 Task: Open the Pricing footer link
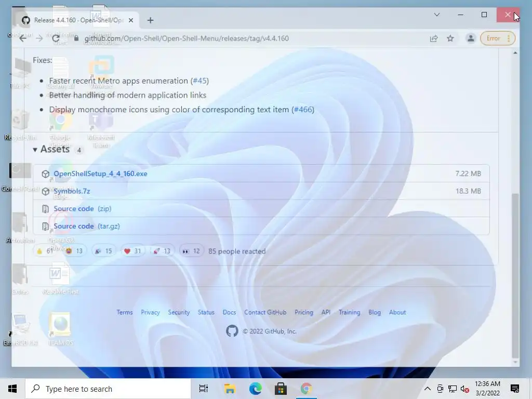click(x=303, y=312)
